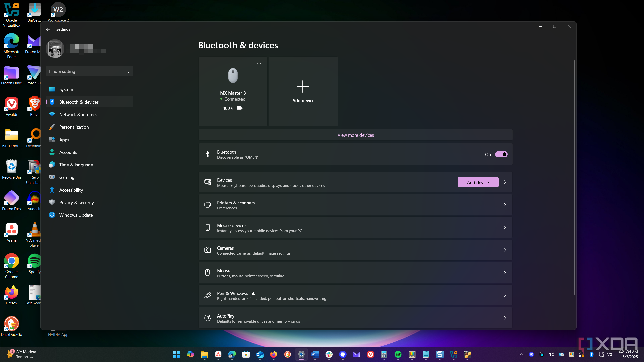
Task: Expand Printers & scanners chevron
Action: click(505, 205)
